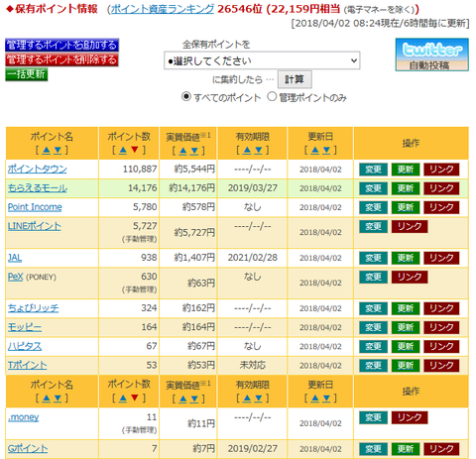Sort update date ascending in lower header
The image size is (476, 459).
[x=315, y=399]
